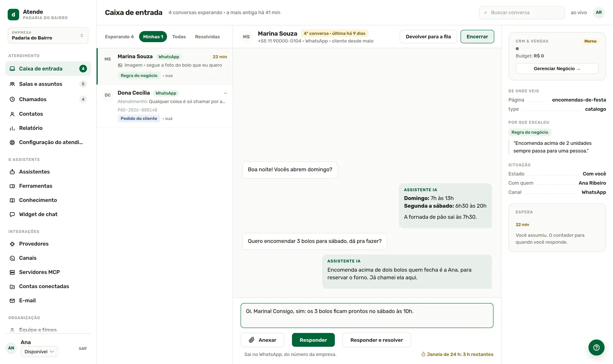
Task: Click the Assistentes robot icon
Action: (12, 172)
